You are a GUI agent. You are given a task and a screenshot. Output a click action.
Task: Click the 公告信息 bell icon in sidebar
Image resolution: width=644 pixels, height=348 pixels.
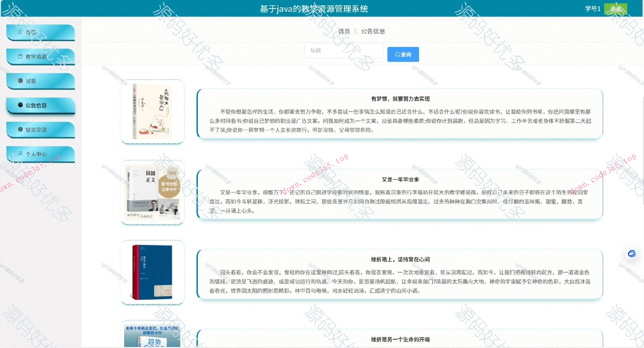click(x=20, y=105)
